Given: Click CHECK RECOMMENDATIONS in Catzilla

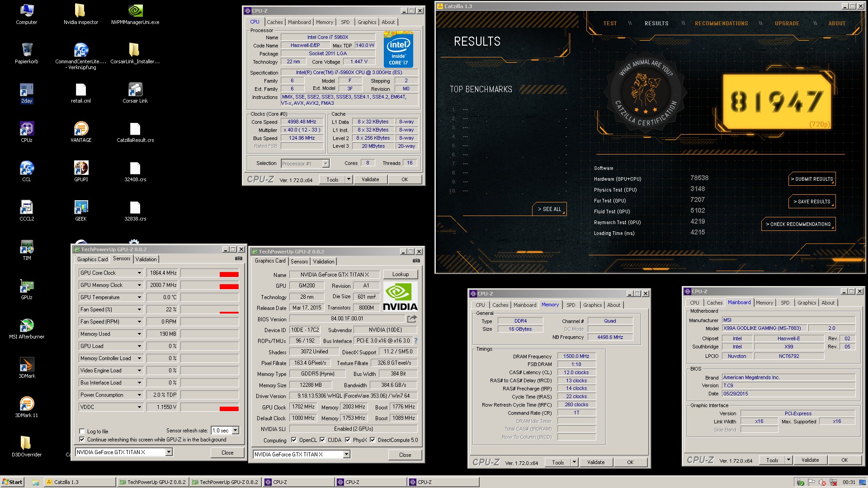Looking at the screenshot, I should click(x=798, y=224).
